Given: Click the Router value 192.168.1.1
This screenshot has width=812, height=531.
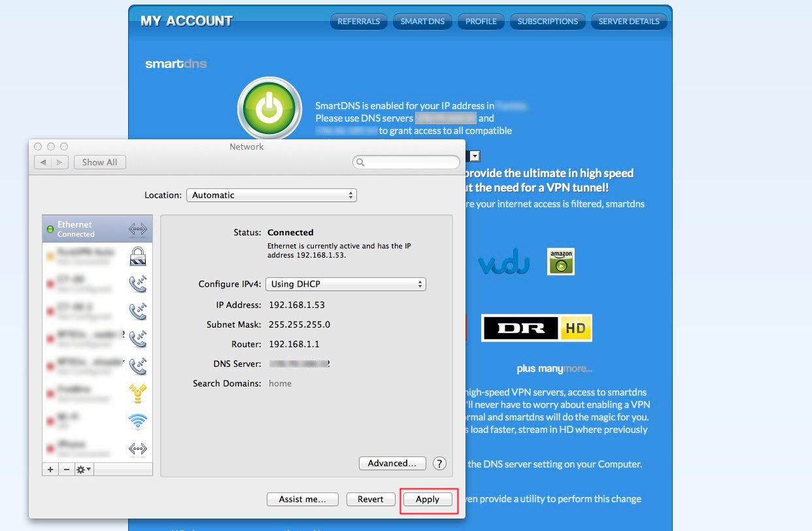Looking at the screenshot, I should [294, 344].
